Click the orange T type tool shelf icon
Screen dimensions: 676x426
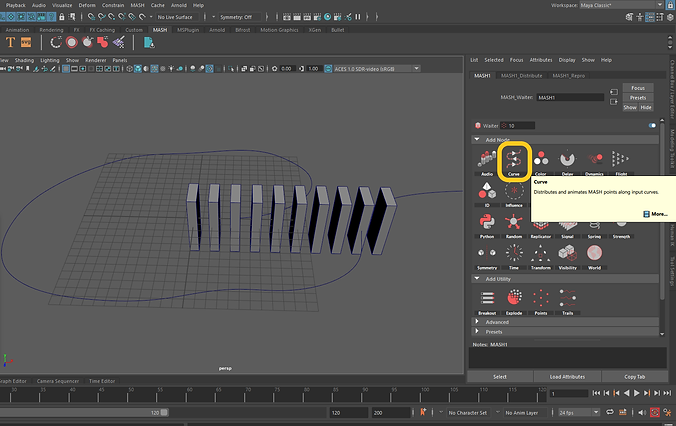[10, 42]
